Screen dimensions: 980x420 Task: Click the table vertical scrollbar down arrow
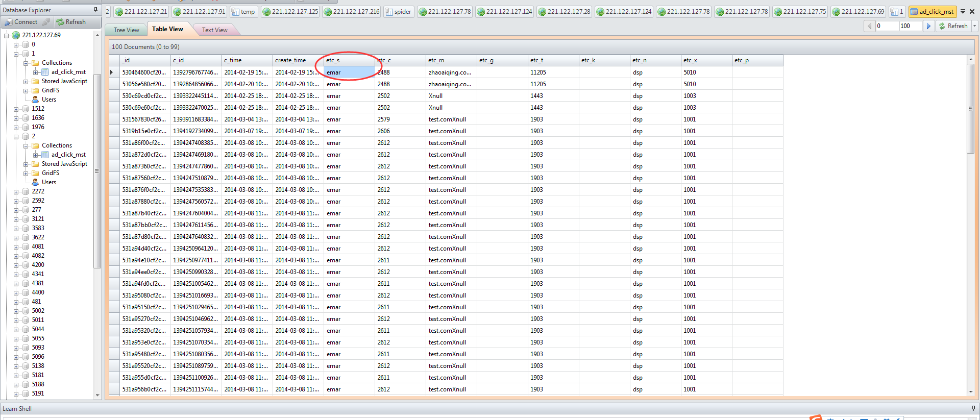(970, 391)
